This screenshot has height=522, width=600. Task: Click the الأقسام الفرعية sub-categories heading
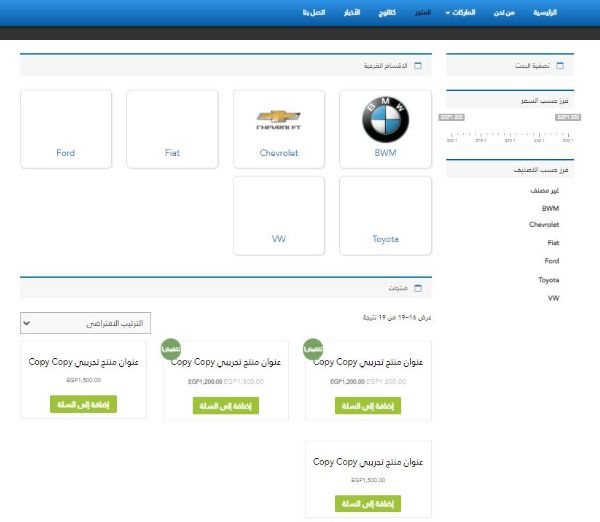(x=385, y=65)
